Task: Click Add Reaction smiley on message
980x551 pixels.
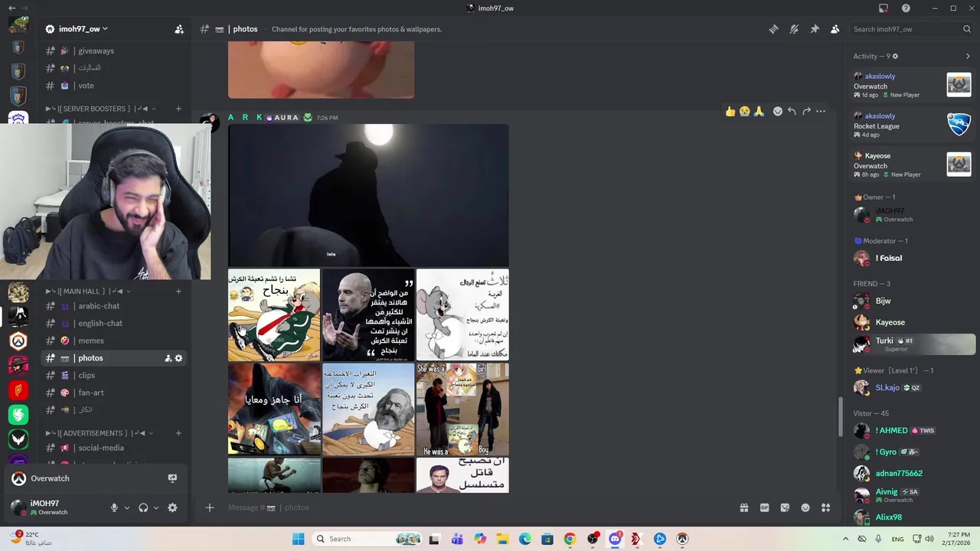Action: [x=778, y=111]
